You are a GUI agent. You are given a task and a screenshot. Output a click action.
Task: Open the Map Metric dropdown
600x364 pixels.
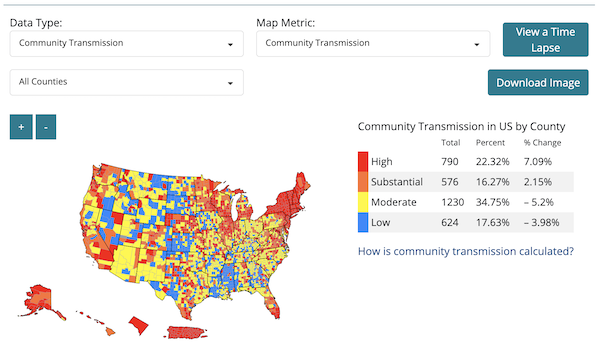(x=373, y=44)
